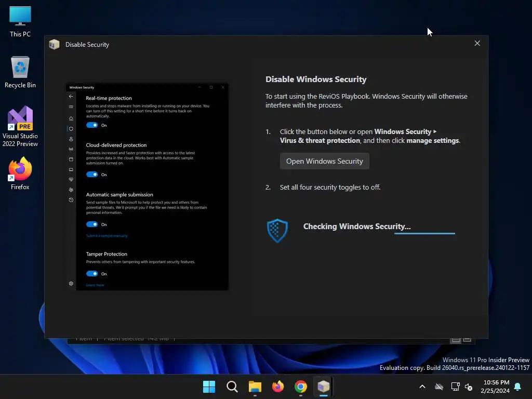This screenshot has width=532, height=399.
Task: Toggle Automatic sample submission switch in preview image
Action: 91,224
